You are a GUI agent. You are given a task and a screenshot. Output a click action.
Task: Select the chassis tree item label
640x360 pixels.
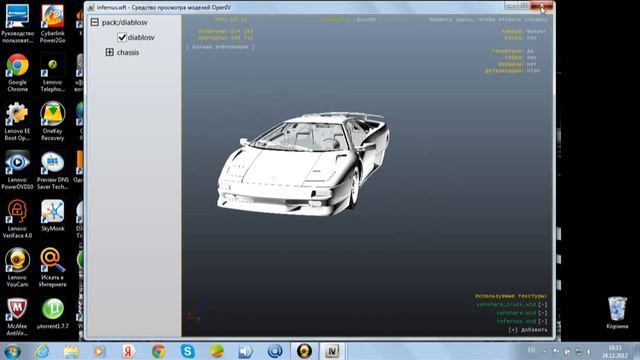coord(128,53)
